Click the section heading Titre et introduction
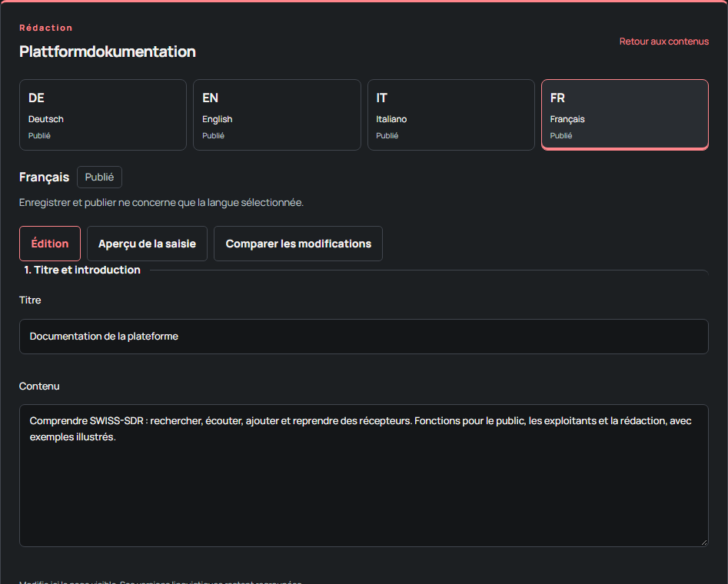 point(82,270)
